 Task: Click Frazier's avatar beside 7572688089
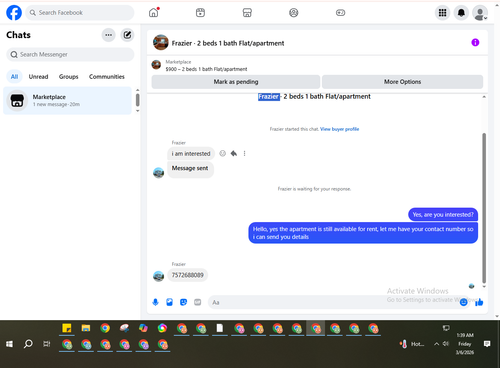pos(158,276)
